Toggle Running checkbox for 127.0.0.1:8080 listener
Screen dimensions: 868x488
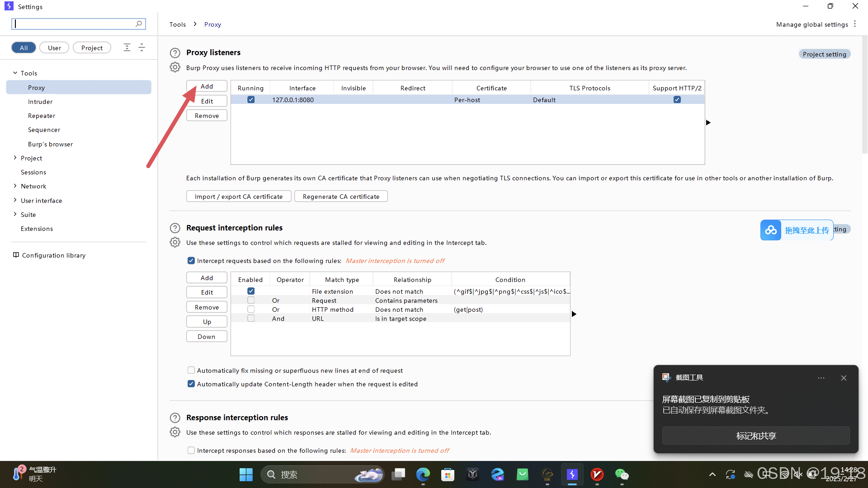tap(251, 100)
